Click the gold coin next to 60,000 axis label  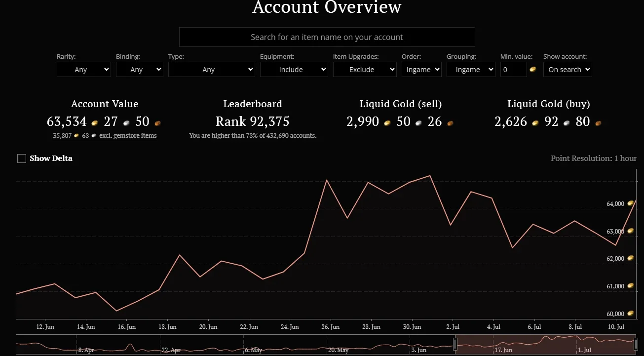(631, 314)
